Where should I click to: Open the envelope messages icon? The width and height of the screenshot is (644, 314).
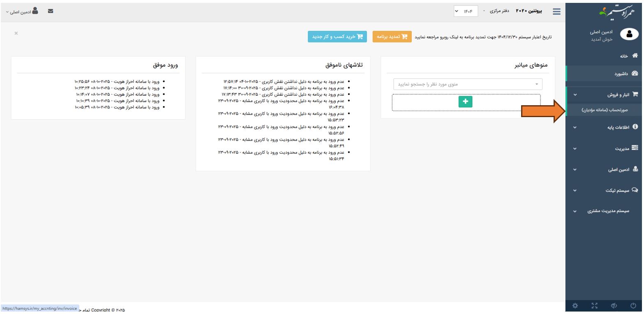tap(51, 11)
